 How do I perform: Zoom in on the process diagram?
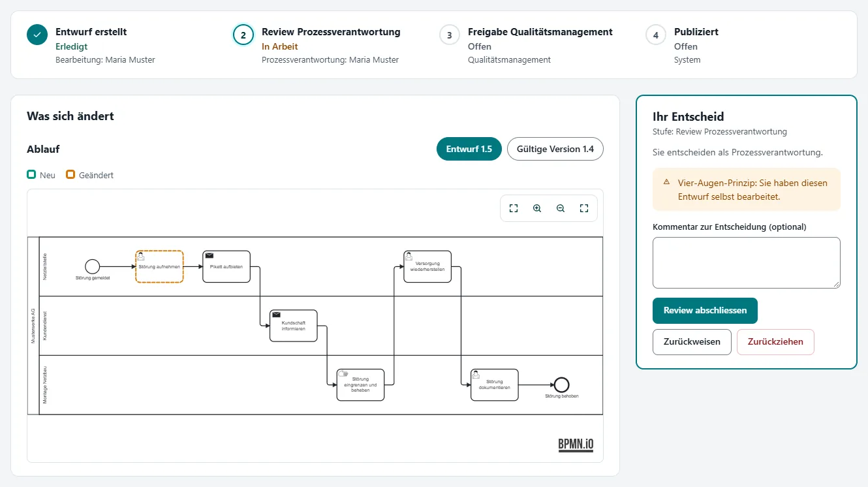coord(537,208)
